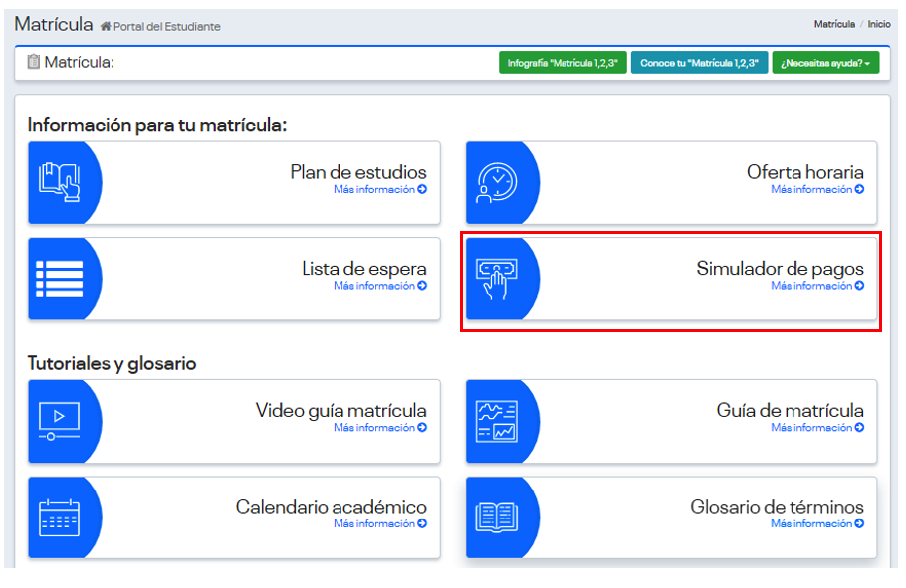906x588 pixels.
Task: Click Más información under Simulador de pagos
Action: (x=816, y=287)
